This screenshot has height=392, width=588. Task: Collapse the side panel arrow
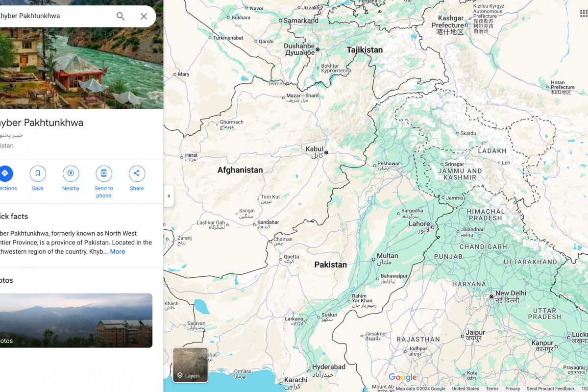169,196
